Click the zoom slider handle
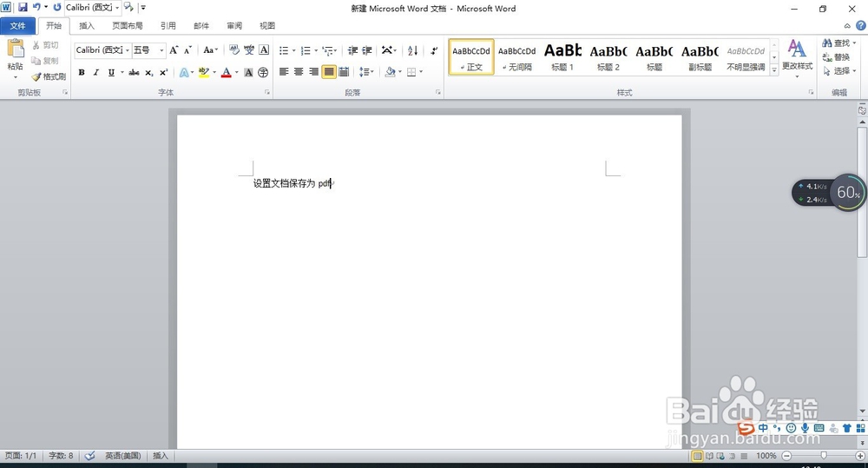Screen dimensions: 868x468 tap(824, 456)
